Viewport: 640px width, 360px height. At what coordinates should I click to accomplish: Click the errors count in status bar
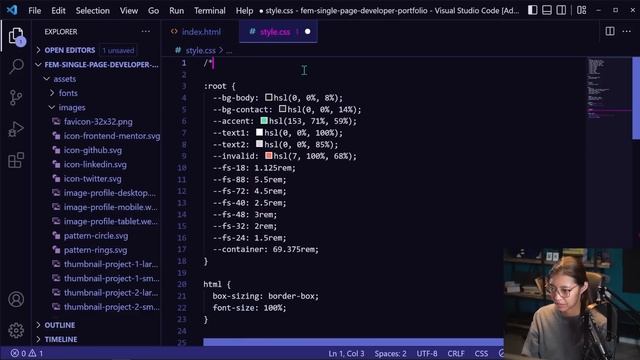click(x=19, y=353)
